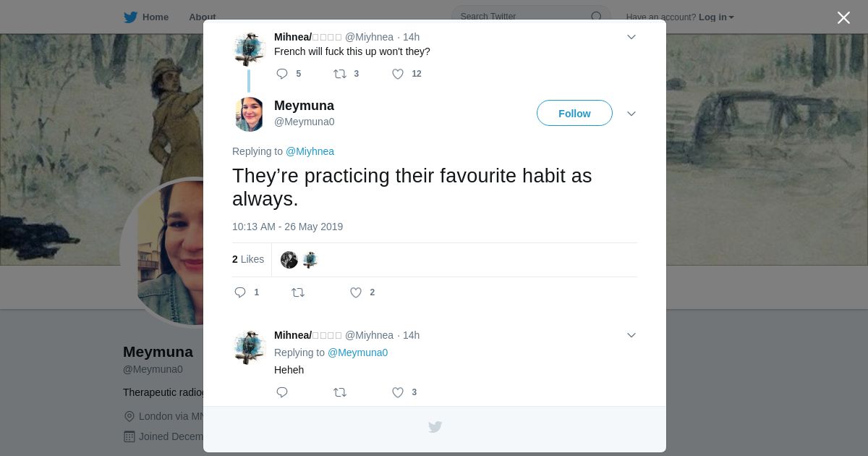868x456 pixels.
Task: Open more options for top Mihnea tweet
Action: click(x=631, y=37)
